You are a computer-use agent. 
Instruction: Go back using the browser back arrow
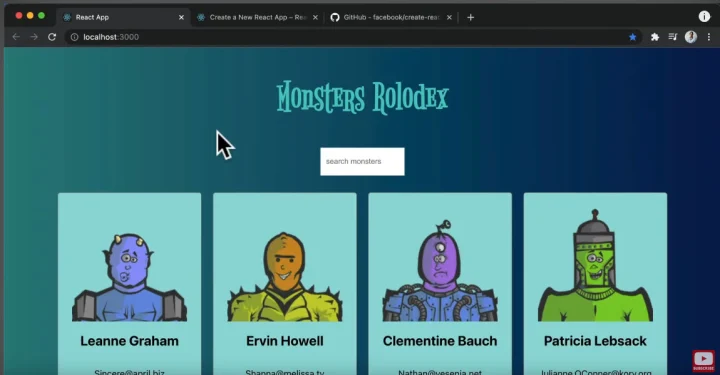(16, 37)
